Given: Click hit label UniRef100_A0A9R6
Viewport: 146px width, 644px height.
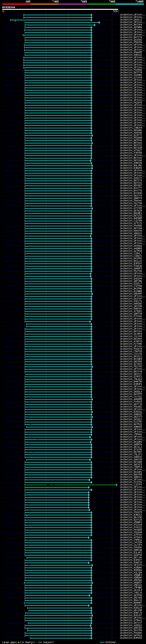Looking at the screenshot, I should tap(131, 75).
